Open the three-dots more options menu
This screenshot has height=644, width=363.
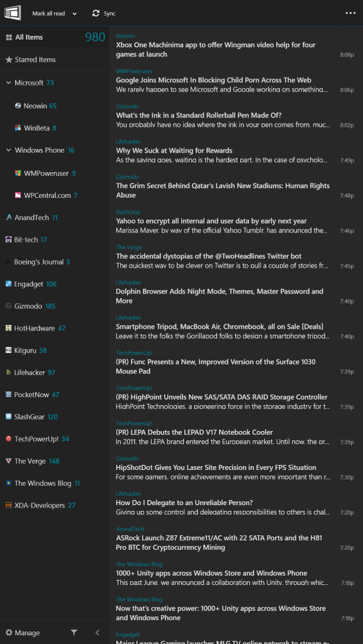(350, 13)
